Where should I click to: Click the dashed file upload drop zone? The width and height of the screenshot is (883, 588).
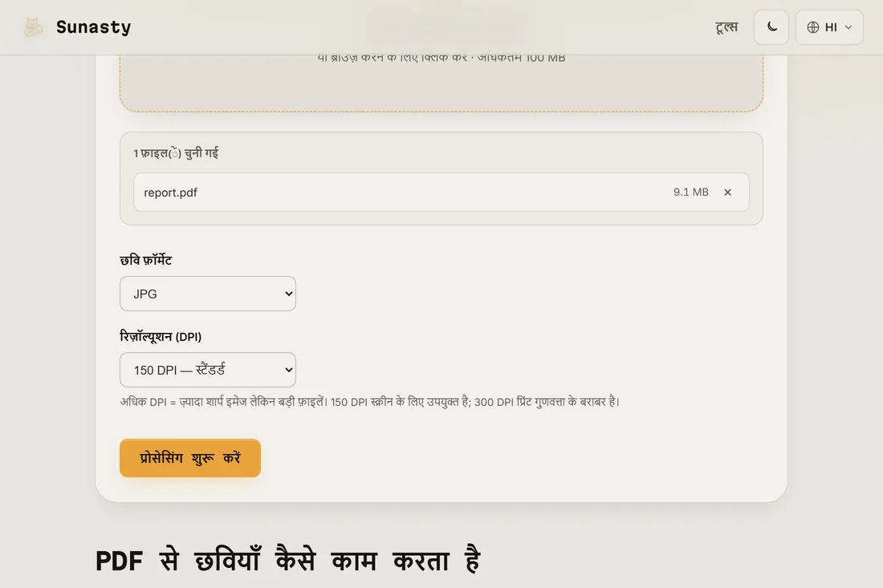tap(441, 82)
